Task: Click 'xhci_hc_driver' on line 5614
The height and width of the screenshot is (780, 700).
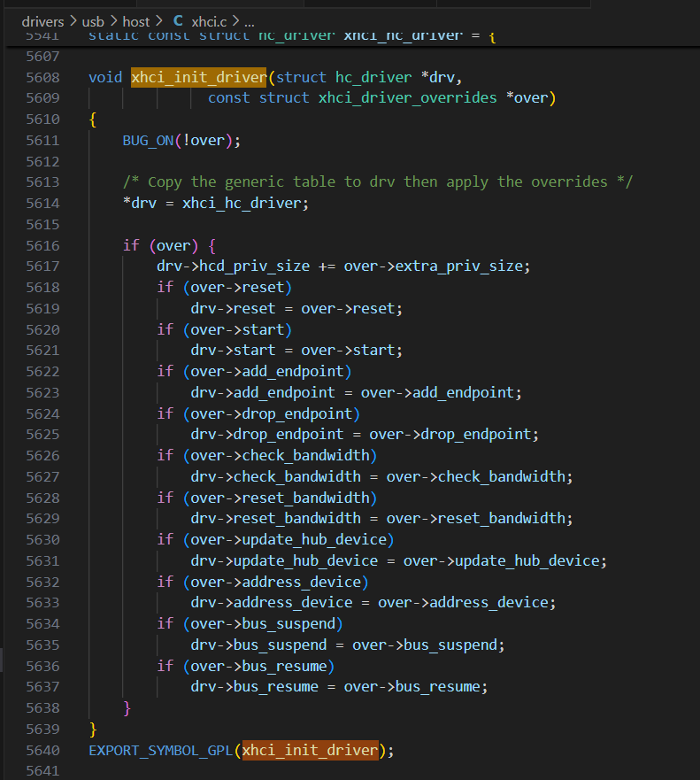Action: point(241,204)
